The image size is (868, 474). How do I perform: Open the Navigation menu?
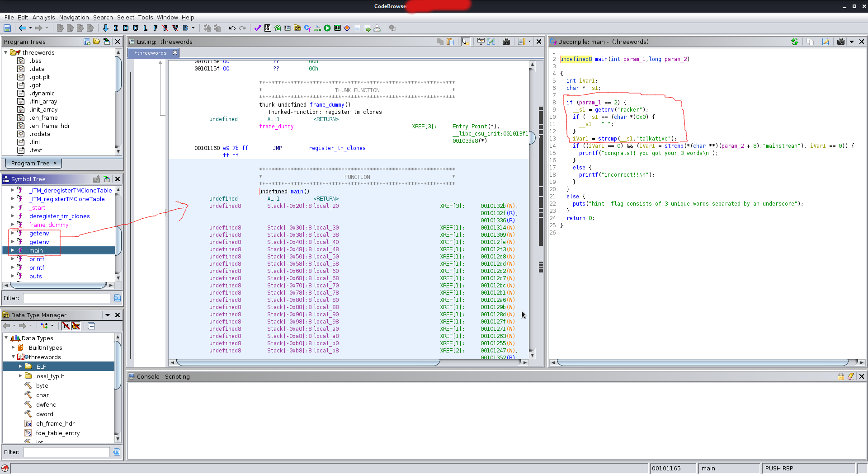(74, 17)
